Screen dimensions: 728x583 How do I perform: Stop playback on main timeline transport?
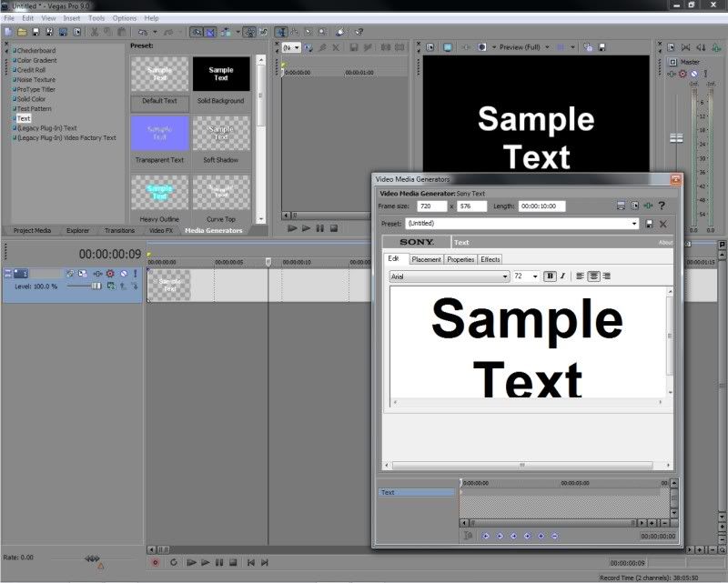tap(233, 563)
